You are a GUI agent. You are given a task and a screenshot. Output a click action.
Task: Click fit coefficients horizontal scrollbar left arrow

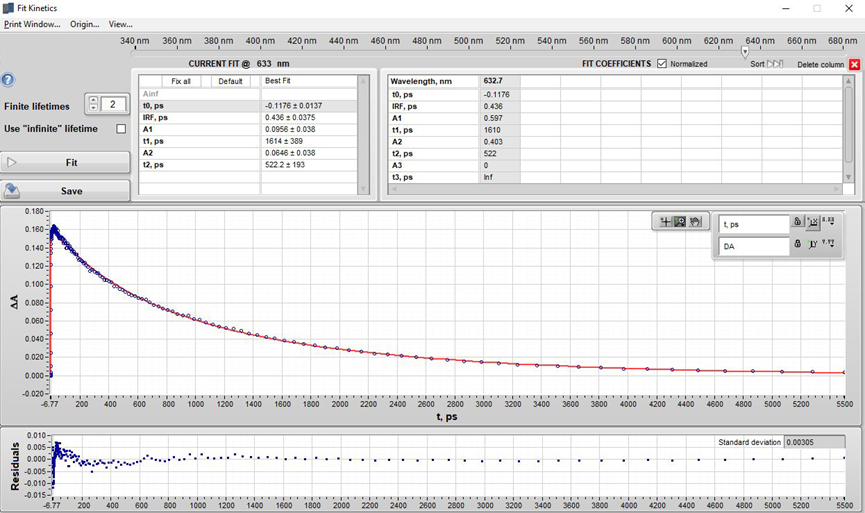point(393,189)
